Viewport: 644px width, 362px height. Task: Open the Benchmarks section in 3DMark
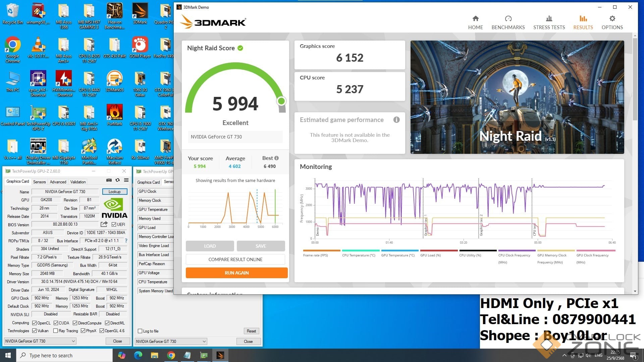(x=508, y=22)
